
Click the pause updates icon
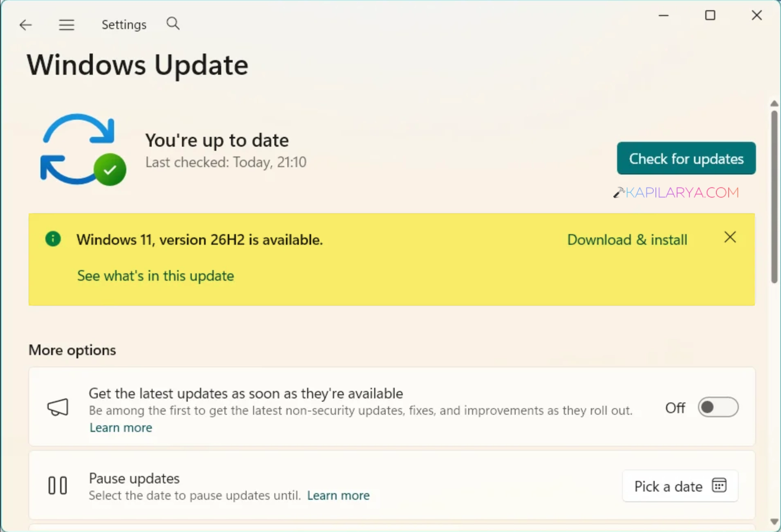pyautogui.click(x=58, y=485)
